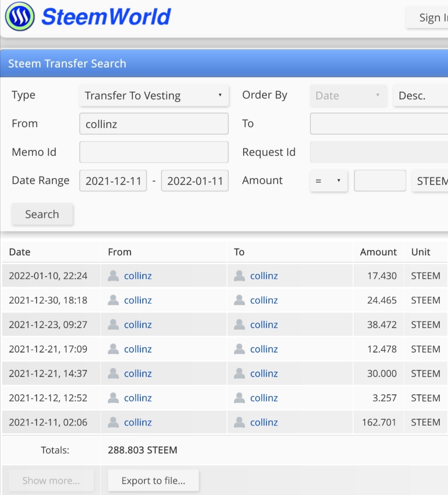Click the Amount value input field
Image resolution: width=448 pixels, height=495 pixels.
coord(380,180)
